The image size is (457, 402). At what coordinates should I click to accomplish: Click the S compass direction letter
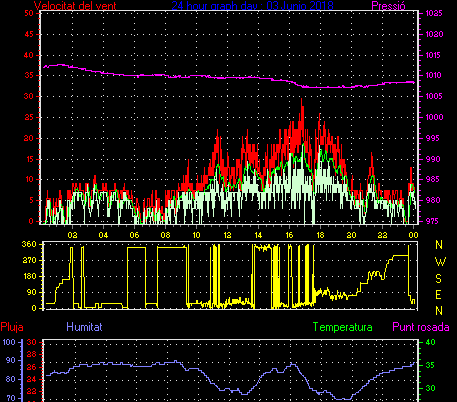pos(439,278)
